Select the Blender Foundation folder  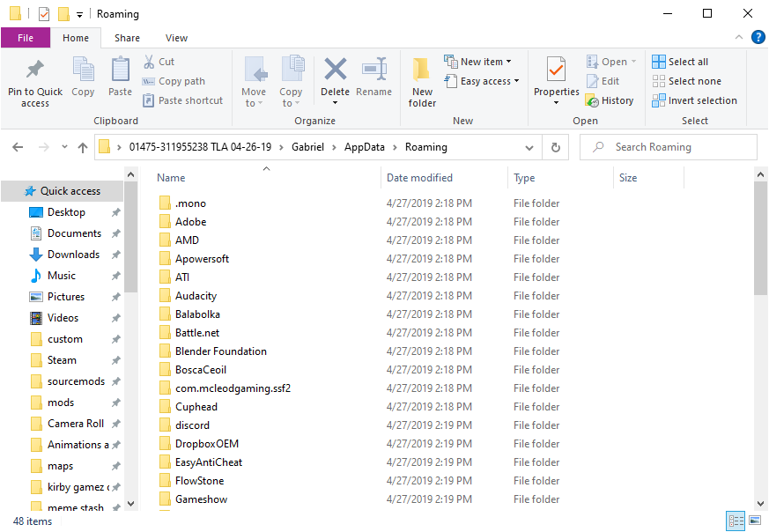tap(221, 351)
